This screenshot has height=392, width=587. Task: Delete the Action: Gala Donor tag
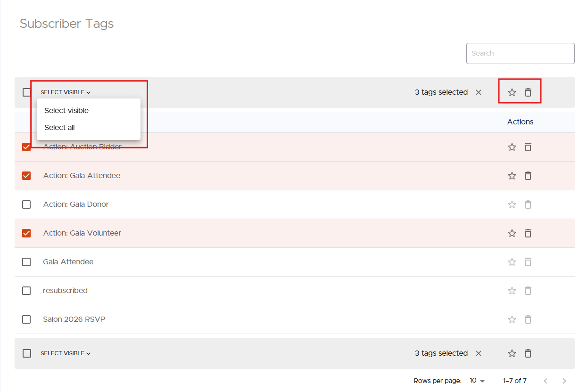[x=528, y=204]
